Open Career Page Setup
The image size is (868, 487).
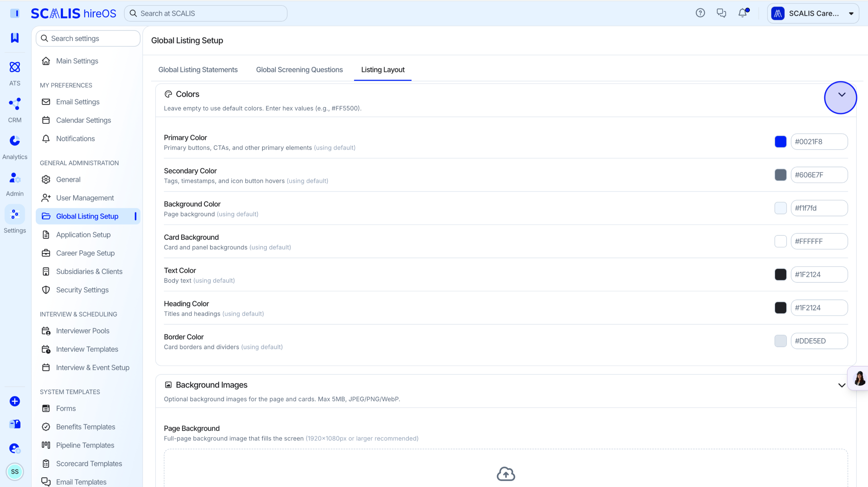click(x=88, y=253)
